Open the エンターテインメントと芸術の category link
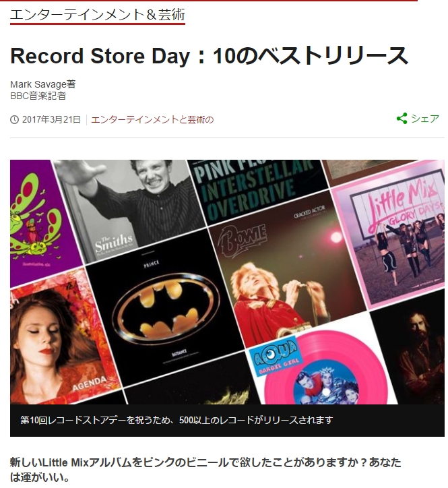 point(152,119)
